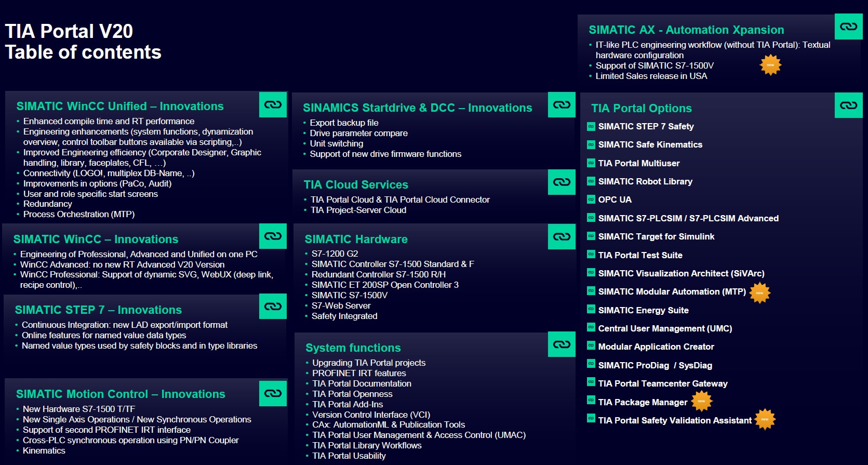Click the 'Unit switching' bullet
Screen dimensions: 868x465
(337, 143)
